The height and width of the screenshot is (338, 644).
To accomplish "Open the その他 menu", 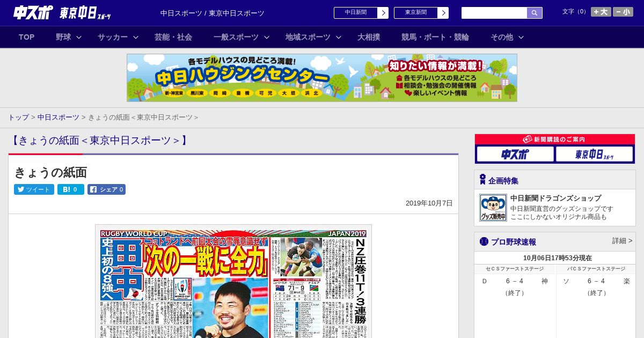I will tap(502, 37).
